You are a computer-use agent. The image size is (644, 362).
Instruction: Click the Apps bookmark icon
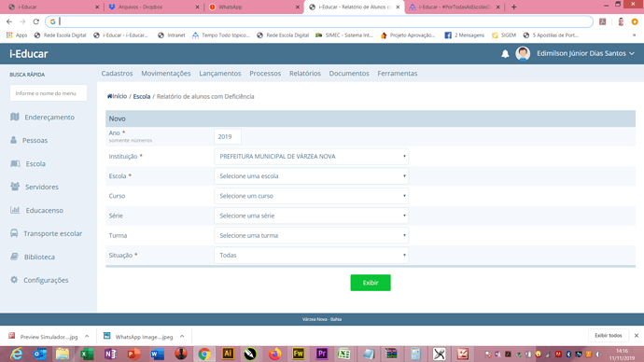click(x=17, y=35)
